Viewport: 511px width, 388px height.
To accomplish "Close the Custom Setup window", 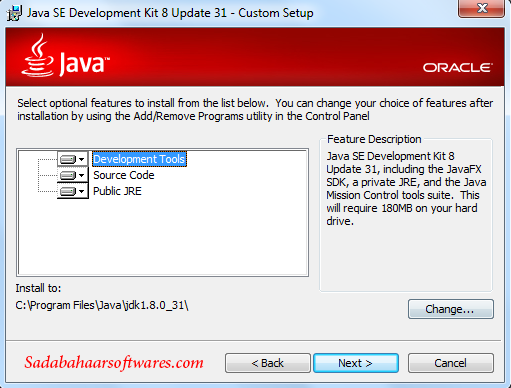I will 482,9.
